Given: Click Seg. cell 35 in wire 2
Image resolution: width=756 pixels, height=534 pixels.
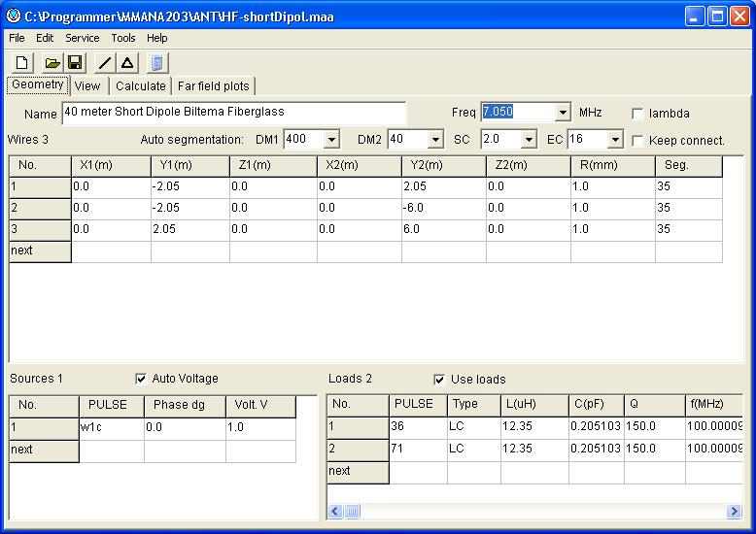Looking at the screenshot, I should click(689, 209).
